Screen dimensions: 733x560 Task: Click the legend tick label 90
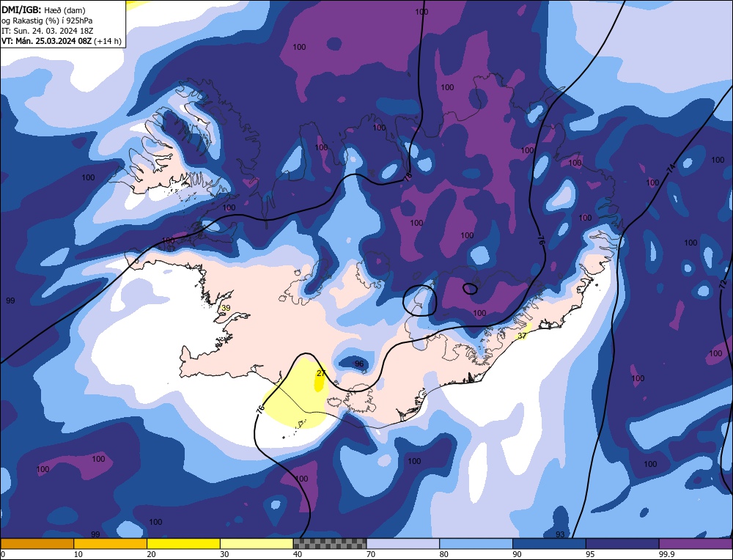[517, 554]
